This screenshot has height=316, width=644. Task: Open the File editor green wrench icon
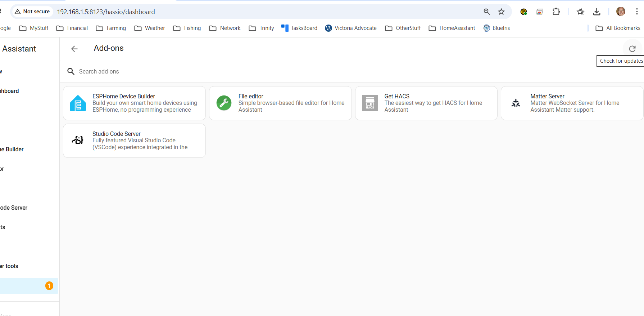pyautogui.click(x=224, y=103)
